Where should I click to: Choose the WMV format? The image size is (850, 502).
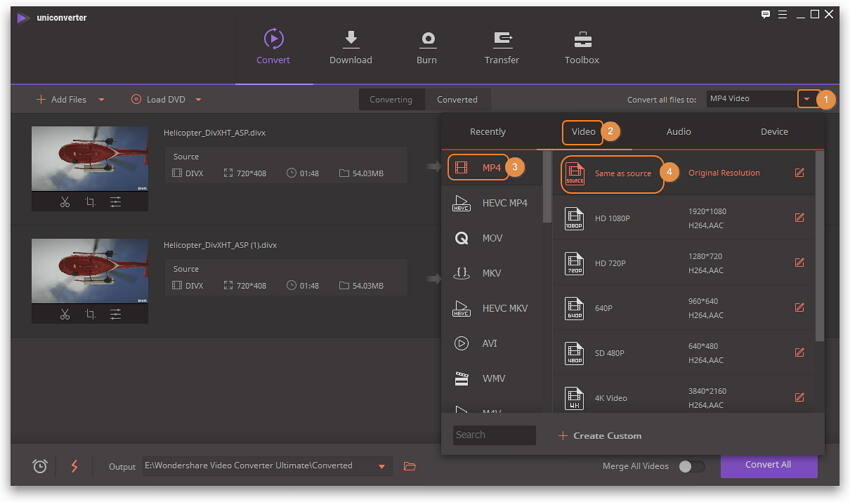(x=493, y=378)
